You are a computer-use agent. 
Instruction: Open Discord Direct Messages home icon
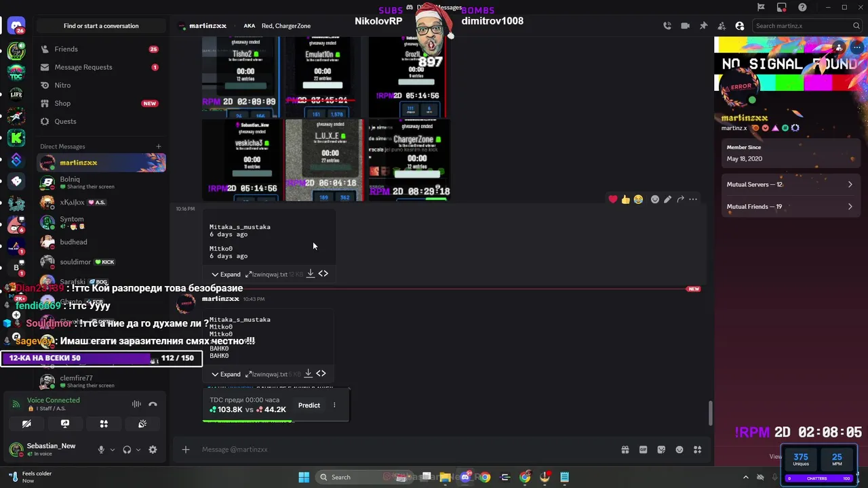16,27
